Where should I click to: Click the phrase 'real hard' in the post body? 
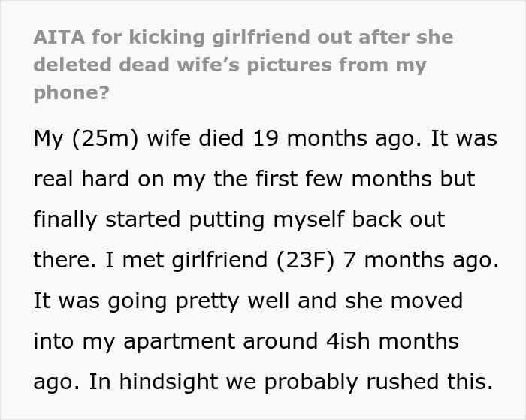[x=81, y=179]
